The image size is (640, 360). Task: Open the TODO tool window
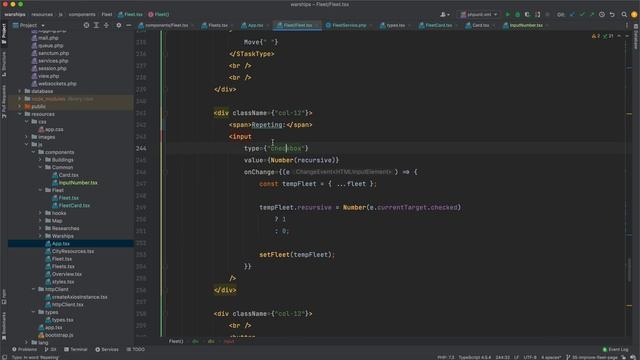click(136, 349)
